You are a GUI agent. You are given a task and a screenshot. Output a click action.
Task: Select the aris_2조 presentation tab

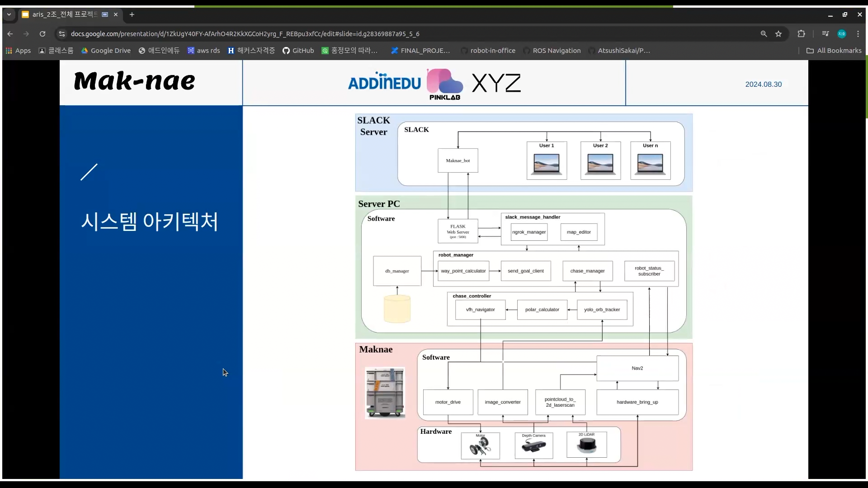pyautogui.click(x=63, y=14)
